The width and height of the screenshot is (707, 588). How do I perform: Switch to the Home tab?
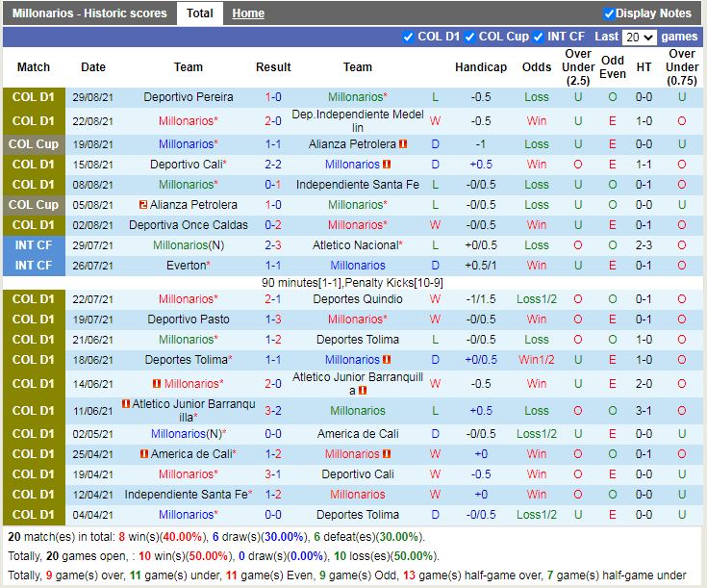(x=248, y=13)
